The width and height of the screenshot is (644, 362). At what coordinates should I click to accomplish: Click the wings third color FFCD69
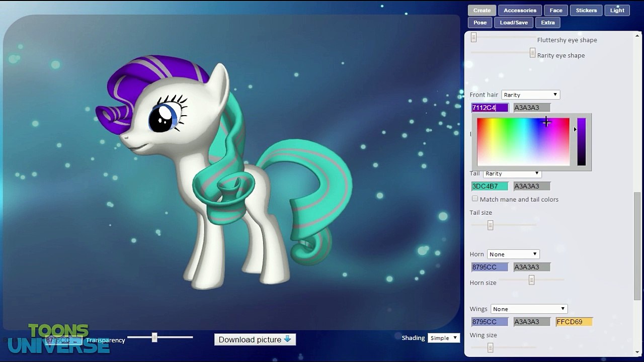574,322
